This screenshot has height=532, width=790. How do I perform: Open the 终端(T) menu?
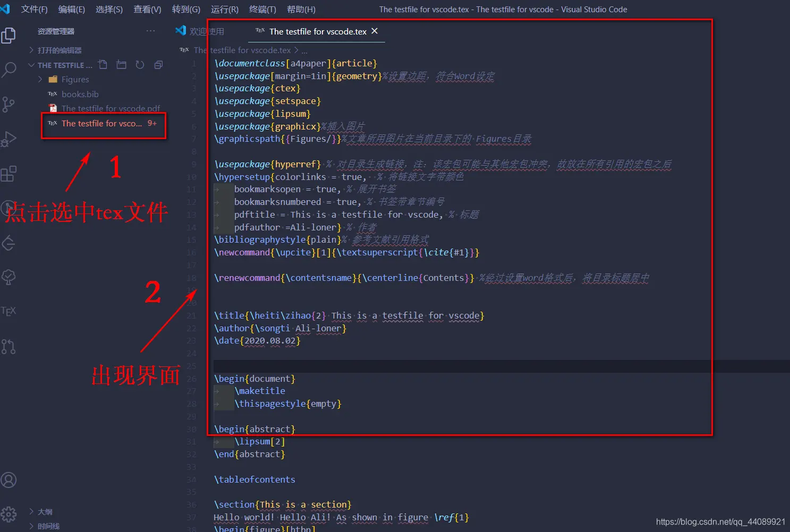[262, 10]
